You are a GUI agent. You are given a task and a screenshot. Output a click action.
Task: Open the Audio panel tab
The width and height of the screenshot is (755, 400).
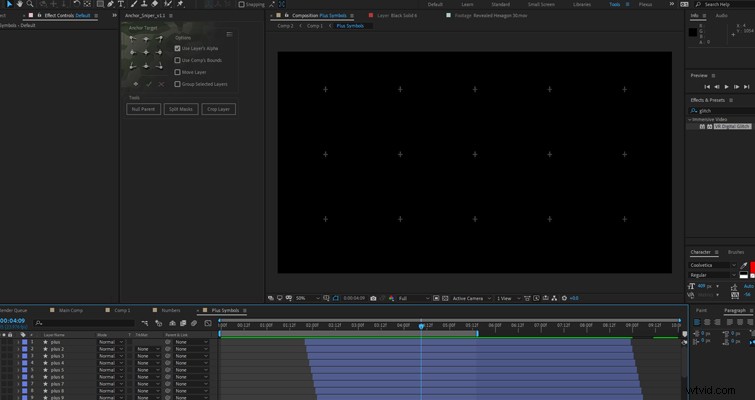tap(721, 15)
